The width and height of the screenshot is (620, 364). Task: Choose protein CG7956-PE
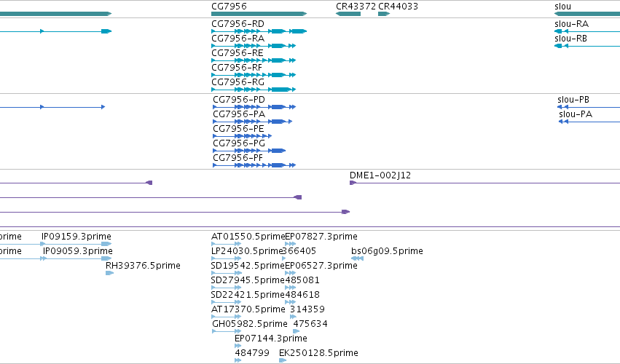pos(238,129)
